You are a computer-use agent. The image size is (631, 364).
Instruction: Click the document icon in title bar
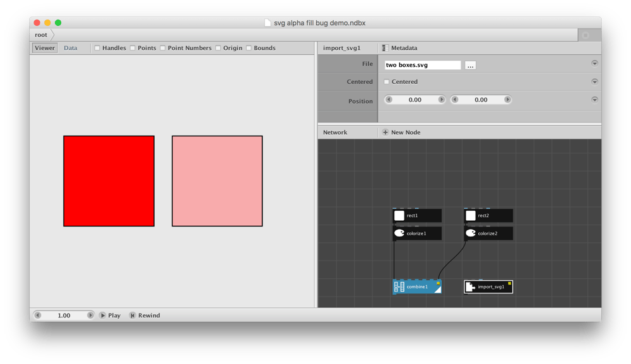point(268,23)
